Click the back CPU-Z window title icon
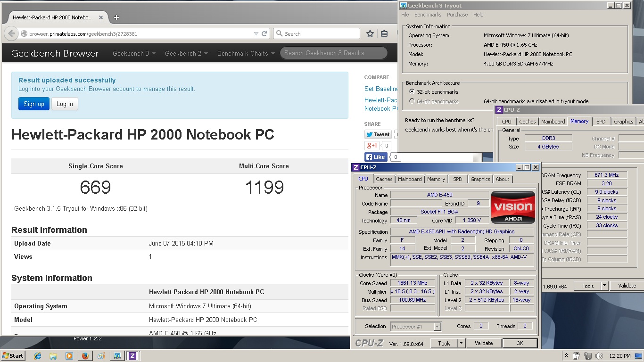The image size is (644, 362). coord(499,110)
